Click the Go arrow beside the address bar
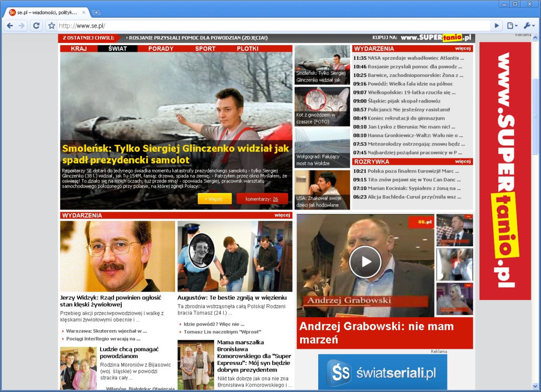 [496, 26]
